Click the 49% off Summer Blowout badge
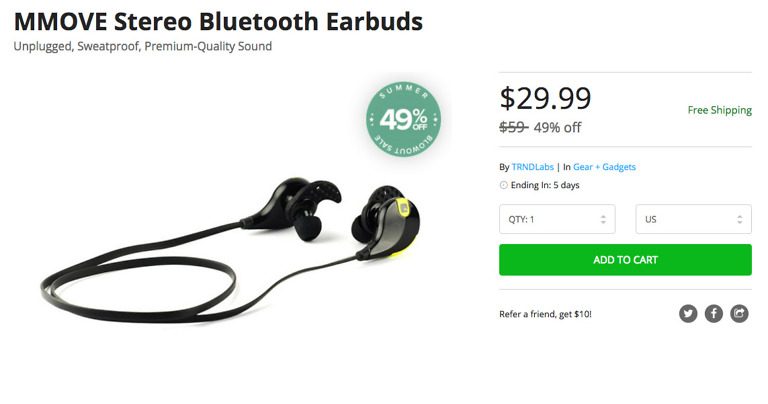This screenshot has width=768, height=404. (404, 119)
